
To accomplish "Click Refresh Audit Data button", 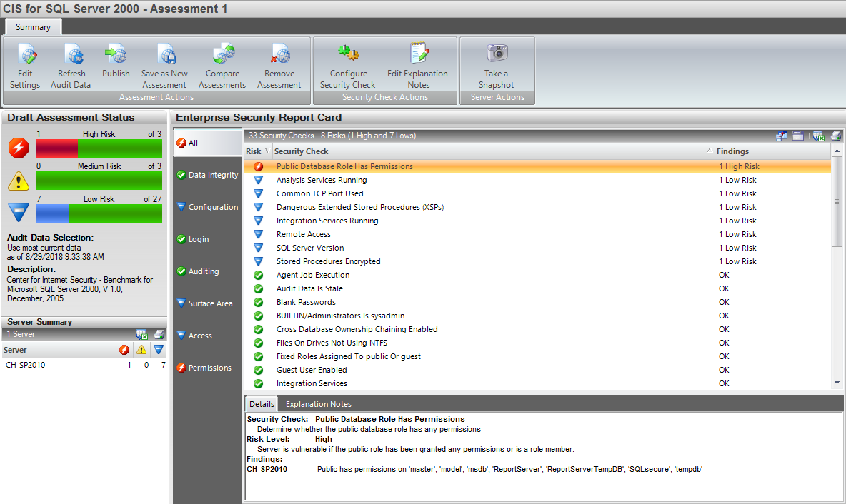I will (x=71, y=66).
